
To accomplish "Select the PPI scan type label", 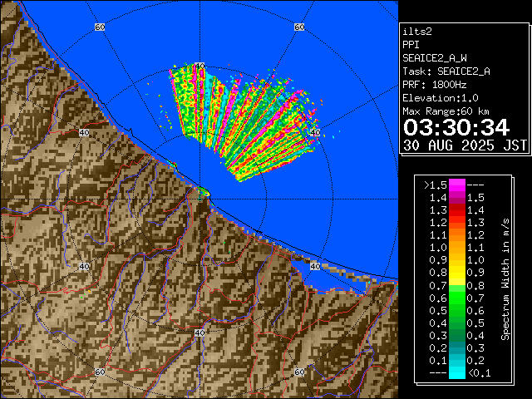I will click(411, 45).
